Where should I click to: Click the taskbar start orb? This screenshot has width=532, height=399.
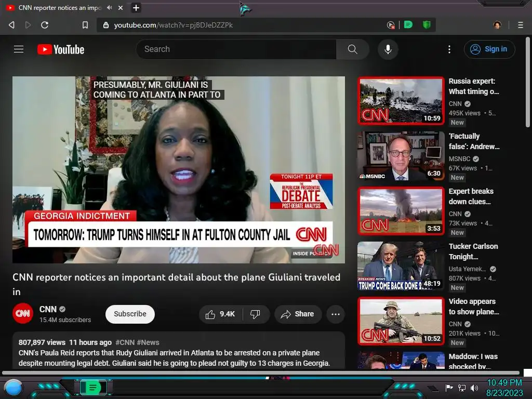tap(13, 388)
